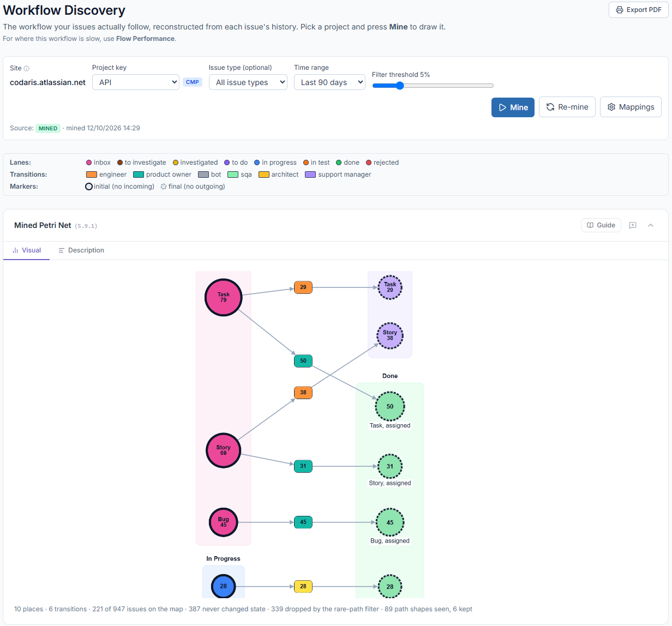The image size is (672, 626).
Task: Click the architect transition swatch
Action: tap(264, 174)
